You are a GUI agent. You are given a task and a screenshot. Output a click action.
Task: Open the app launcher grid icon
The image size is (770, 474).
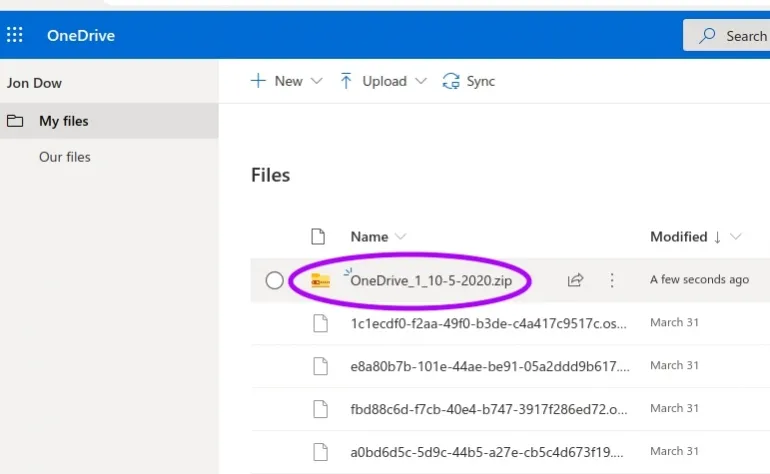(15, 35)
